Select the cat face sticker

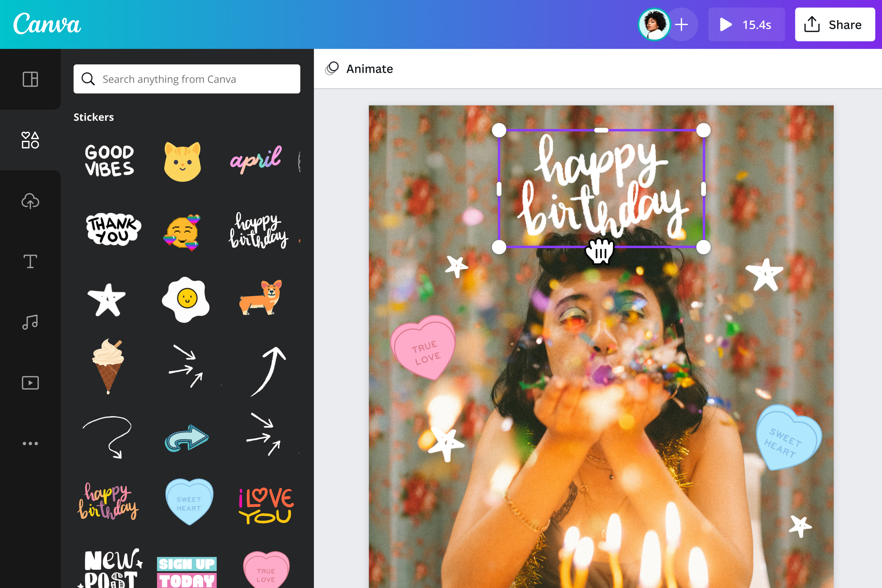pos(183,162)
